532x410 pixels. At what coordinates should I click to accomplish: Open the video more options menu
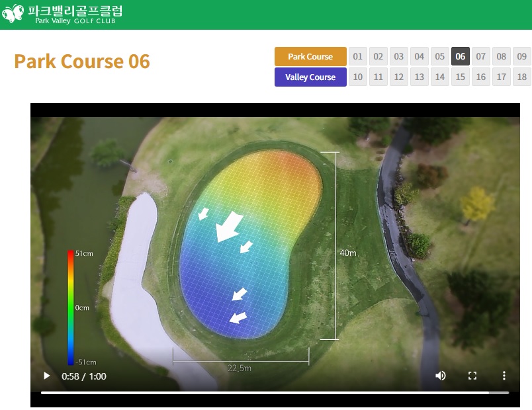(504, 376)
